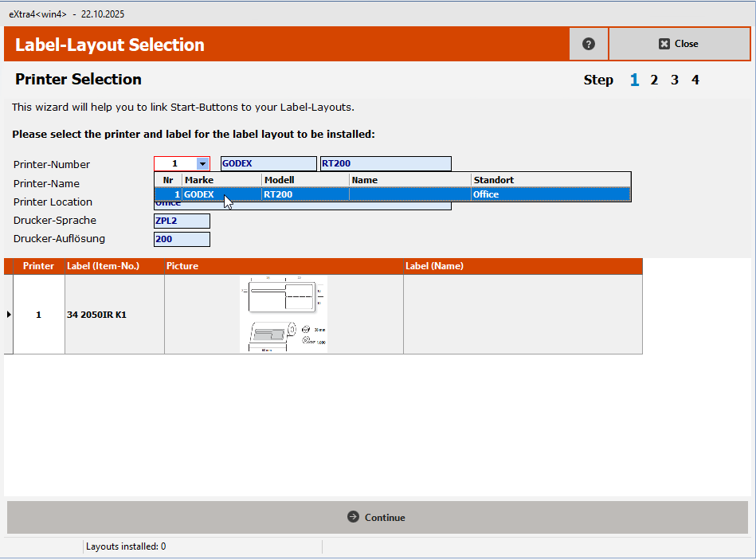Image resolution: width=756 pixels, height=560 pixels.
Task: Click the row indicator arrow in label table
Action: coord(9,315)
